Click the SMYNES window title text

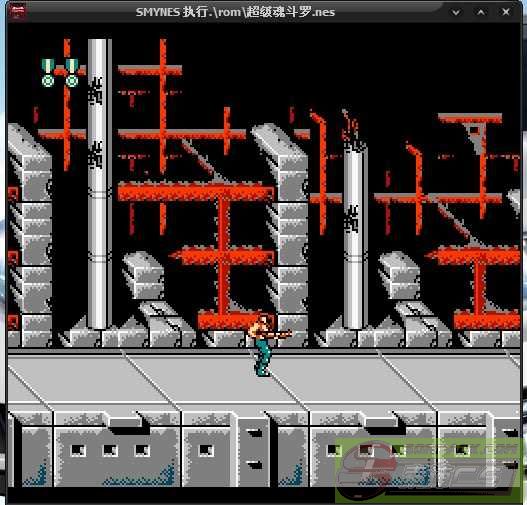coord(235,12)
